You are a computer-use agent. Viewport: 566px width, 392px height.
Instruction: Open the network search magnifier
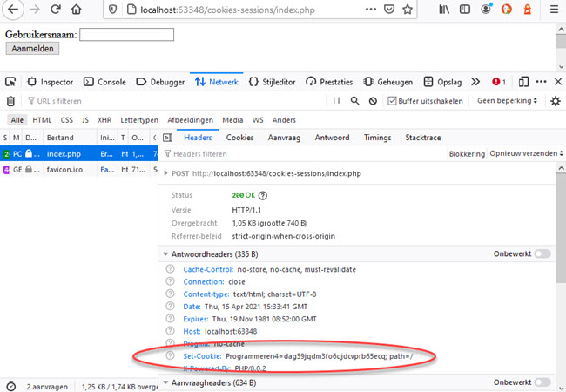coord(354,101)
